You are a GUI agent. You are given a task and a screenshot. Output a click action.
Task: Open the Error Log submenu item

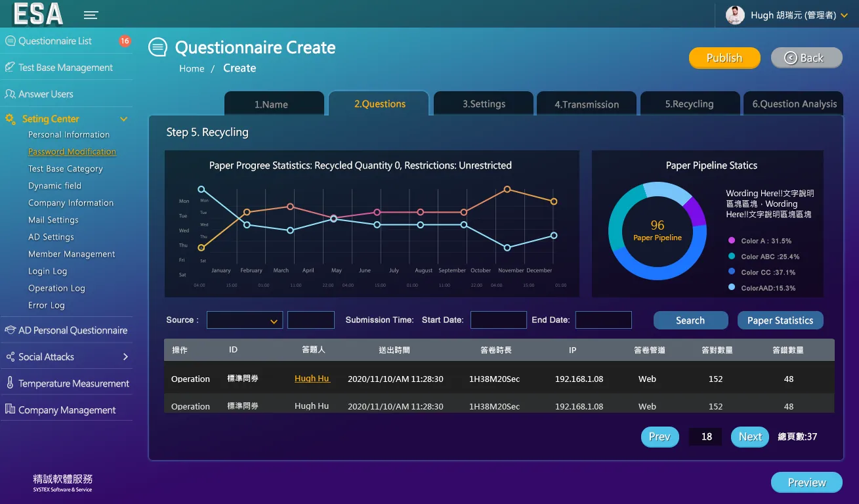(x=47, y=305)
